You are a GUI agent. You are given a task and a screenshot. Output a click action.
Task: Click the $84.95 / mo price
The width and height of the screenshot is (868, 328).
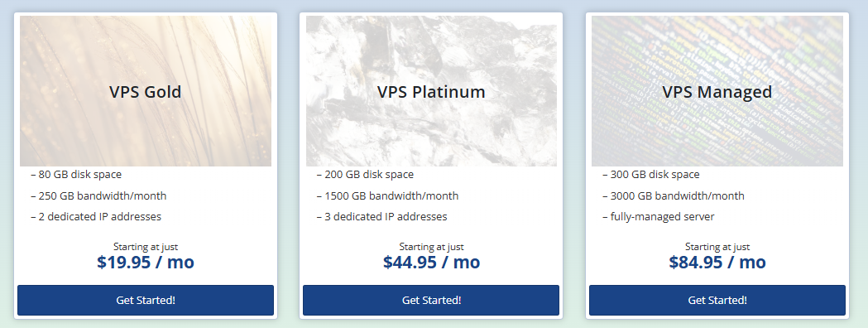tap(717, 262)
